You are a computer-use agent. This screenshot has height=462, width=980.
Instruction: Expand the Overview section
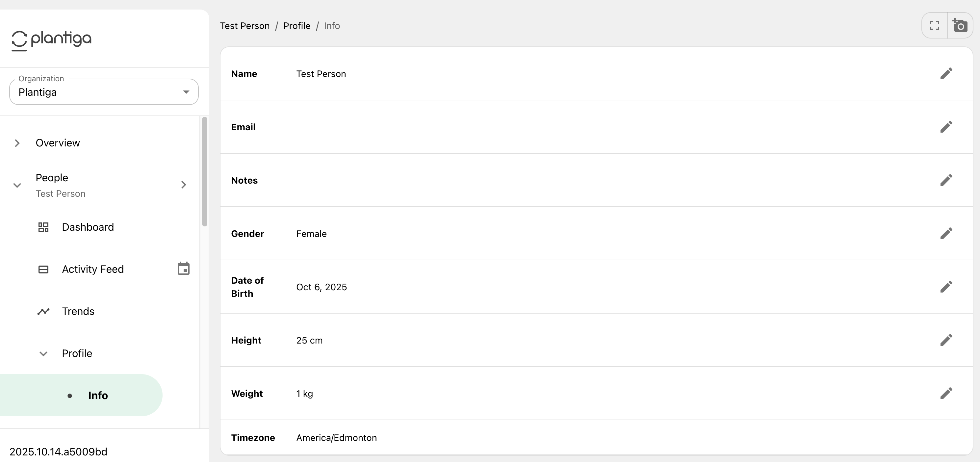click(17, 143)
